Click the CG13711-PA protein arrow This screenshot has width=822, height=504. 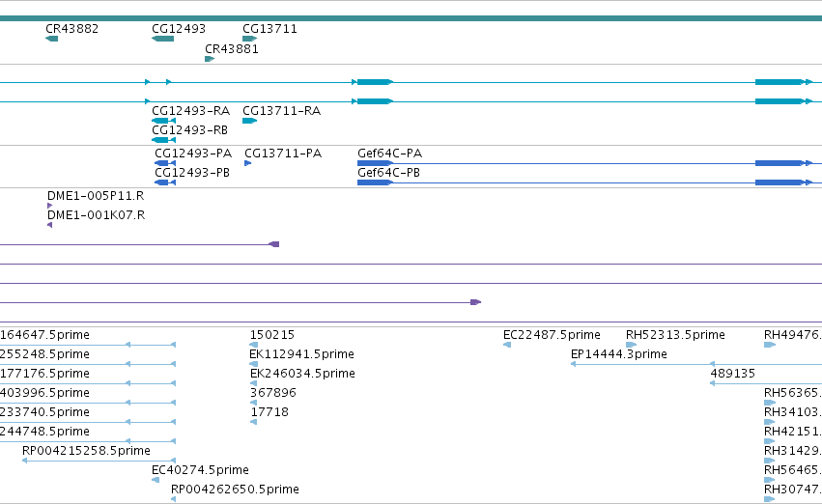248,163
